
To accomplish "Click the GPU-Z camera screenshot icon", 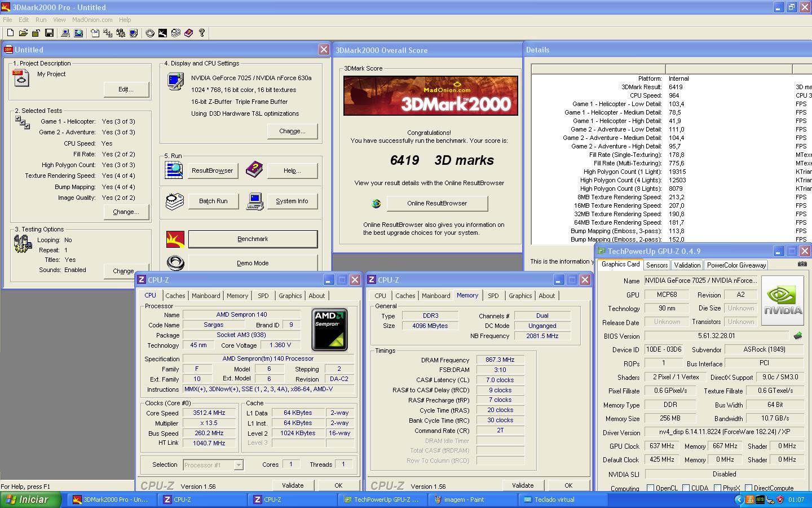I will (802, 264).
